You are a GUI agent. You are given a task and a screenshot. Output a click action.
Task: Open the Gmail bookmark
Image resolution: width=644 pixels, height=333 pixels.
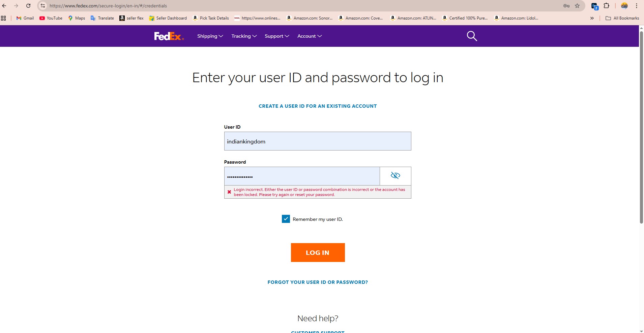pyautogui.click(x=25, y=18)
